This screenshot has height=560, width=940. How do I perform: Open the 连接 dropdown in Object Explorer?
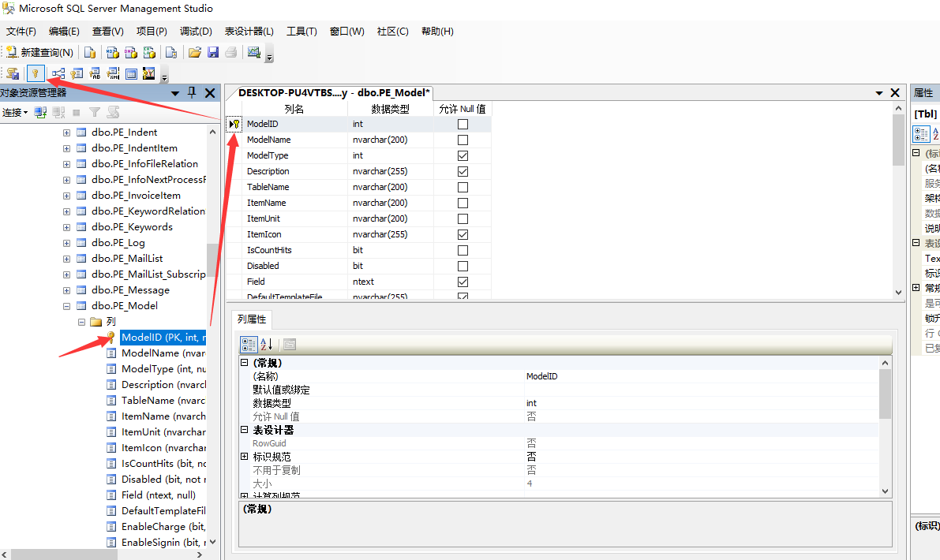(15, 113)
